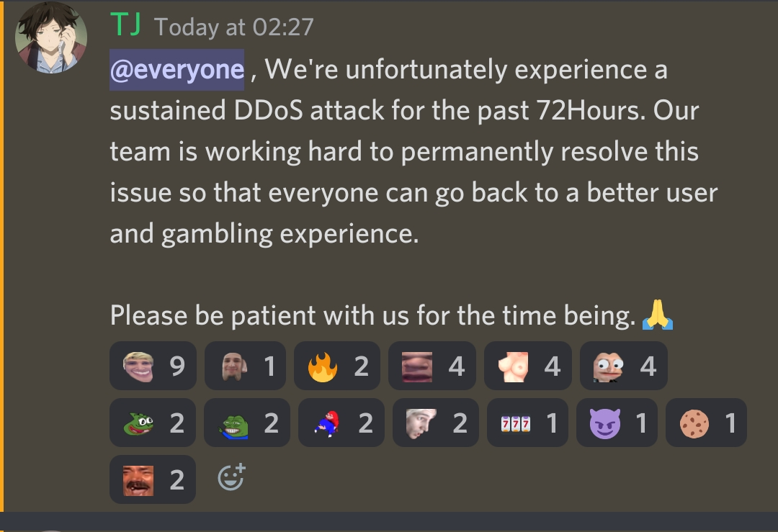Open TJ's anime avatar picture
778x532 pixels.
[51, 37]
